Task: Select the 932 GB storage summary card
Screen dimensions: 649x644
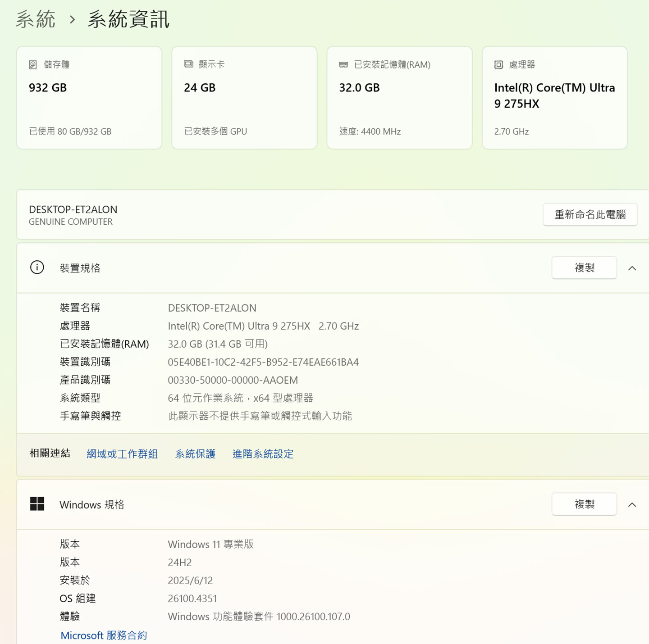Action: (89, 97)
